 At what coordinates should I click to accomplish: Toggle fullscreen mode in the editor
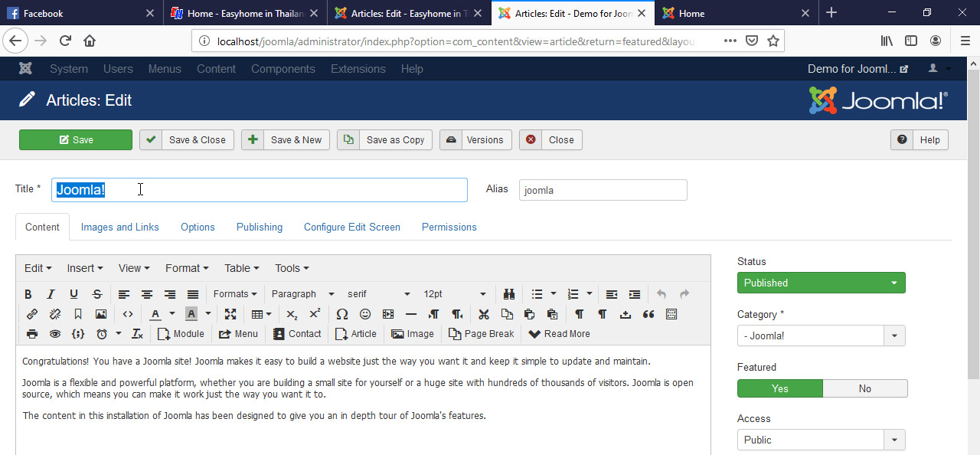click(x=230, y=314)
